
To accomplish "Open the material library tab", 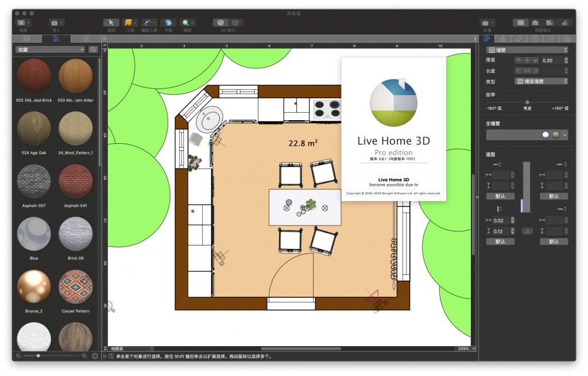I will point(56,39).
